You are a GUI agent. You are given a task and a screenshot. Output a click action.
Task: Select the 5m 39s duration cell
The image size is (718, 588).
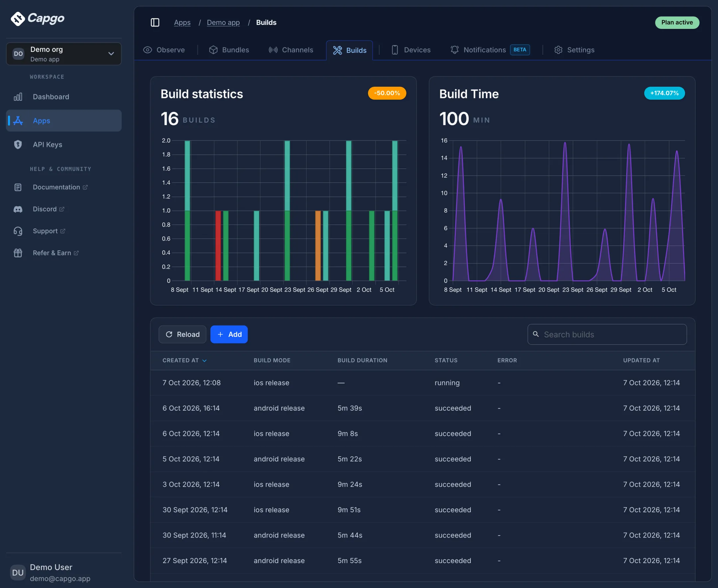[350, 408]
